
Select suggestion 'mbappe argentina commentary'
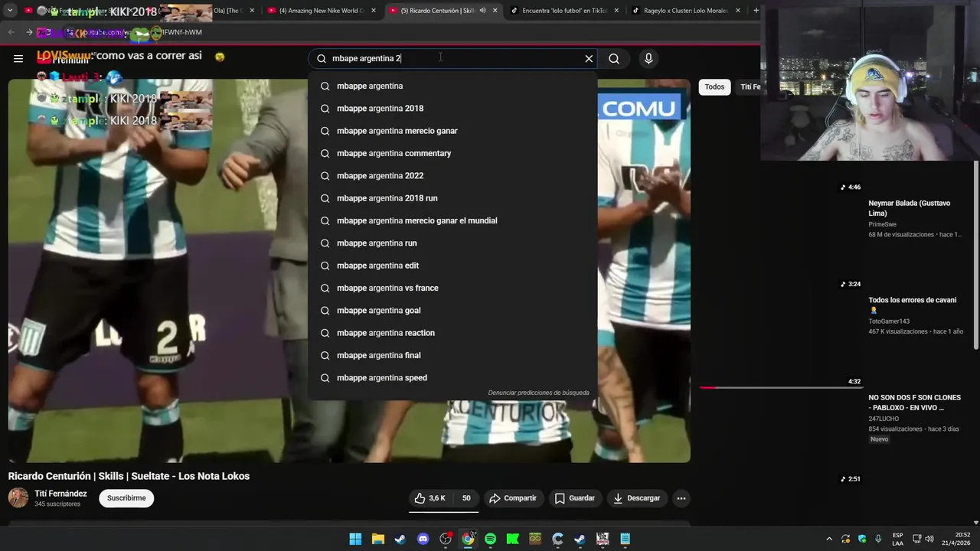click(452, 153)
